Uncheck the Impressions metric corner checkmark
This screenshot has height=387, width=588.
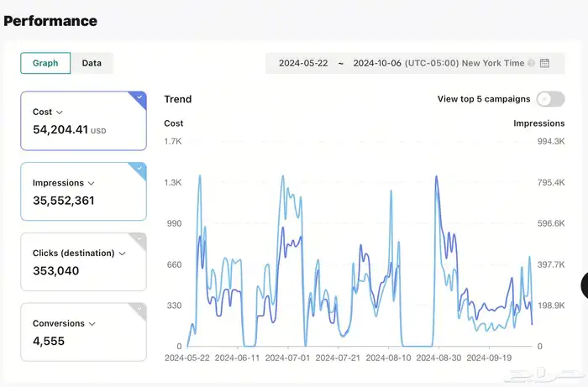tap(140, 168)
